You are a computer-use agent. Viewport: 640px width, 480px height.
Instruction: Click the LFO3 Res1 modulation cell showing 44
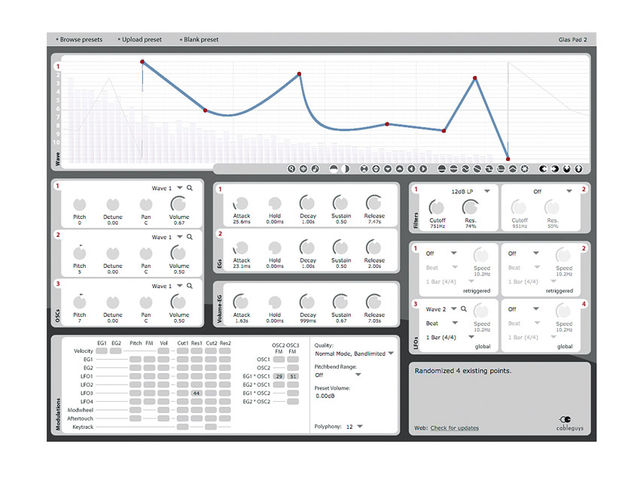click(196, 393)
